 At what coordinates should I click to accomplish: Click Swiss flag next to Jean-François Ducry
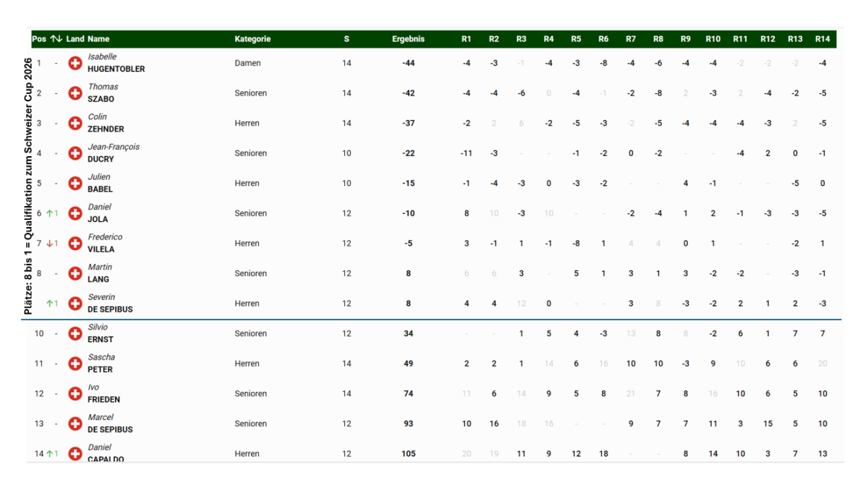75,153
